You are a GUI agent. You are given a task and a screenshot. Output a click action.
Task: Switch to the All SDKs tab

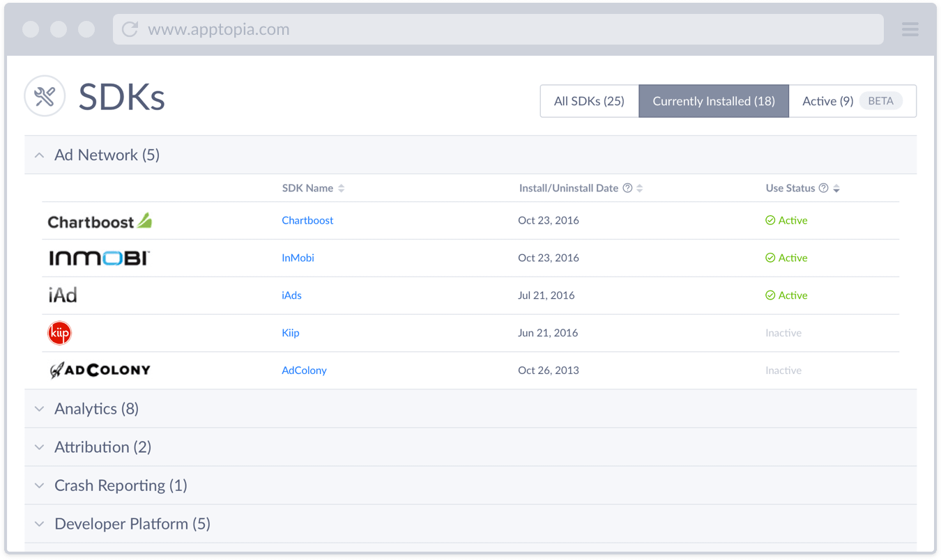(x=589, y=101)
